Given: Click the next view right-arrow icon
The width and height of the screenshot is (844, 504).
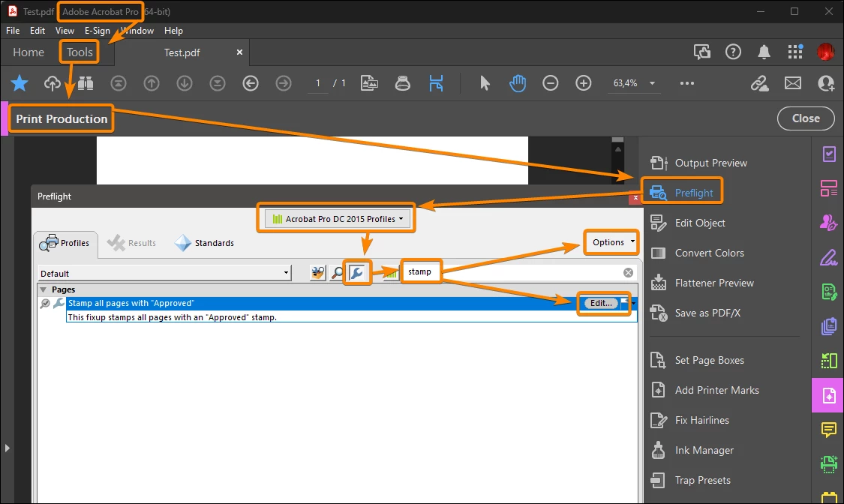Looking at the screenshot, I should point(284,83).
